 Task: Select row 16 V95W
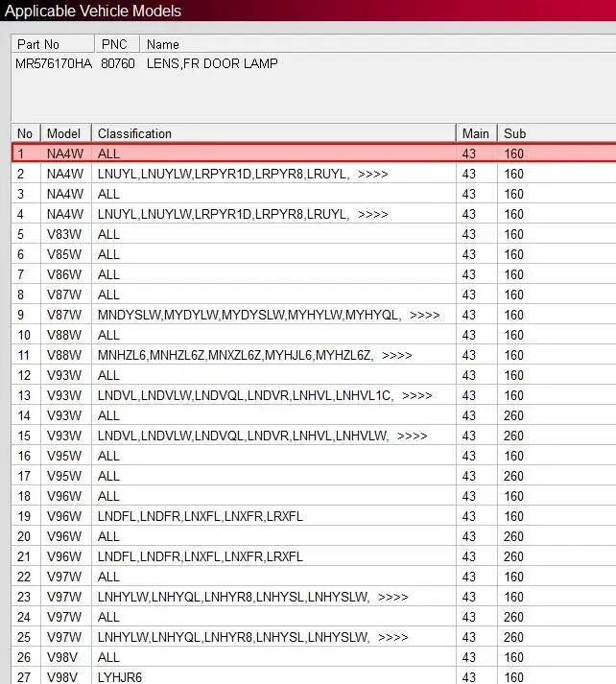click(314, 456)
